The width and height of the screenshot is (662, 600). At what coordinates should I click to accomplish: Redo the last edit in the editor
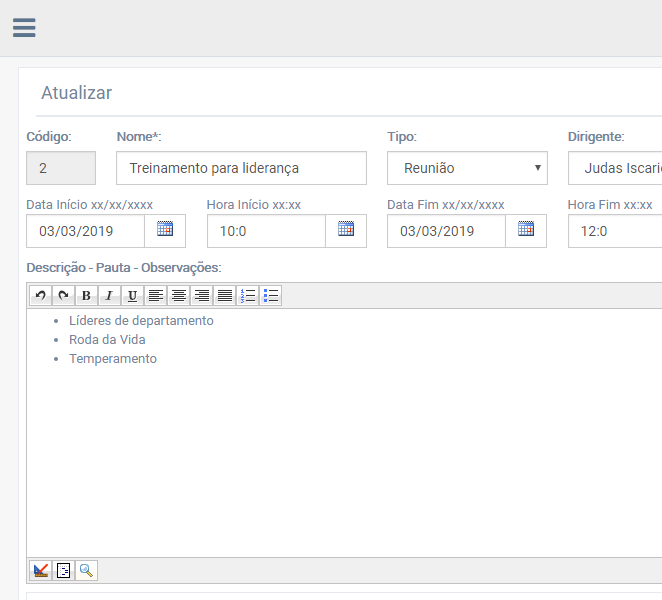coord(63,296)
